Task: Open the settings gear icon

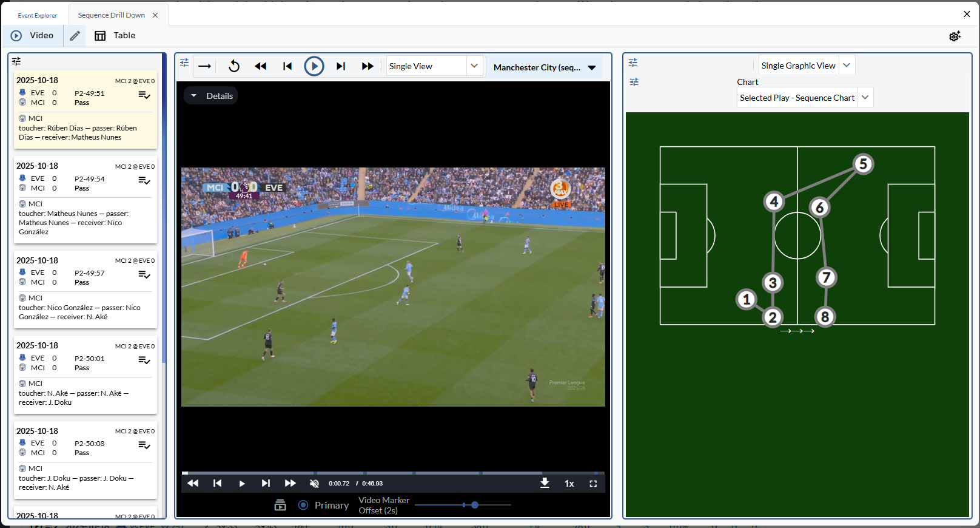Action: click(x=955, y=36)
